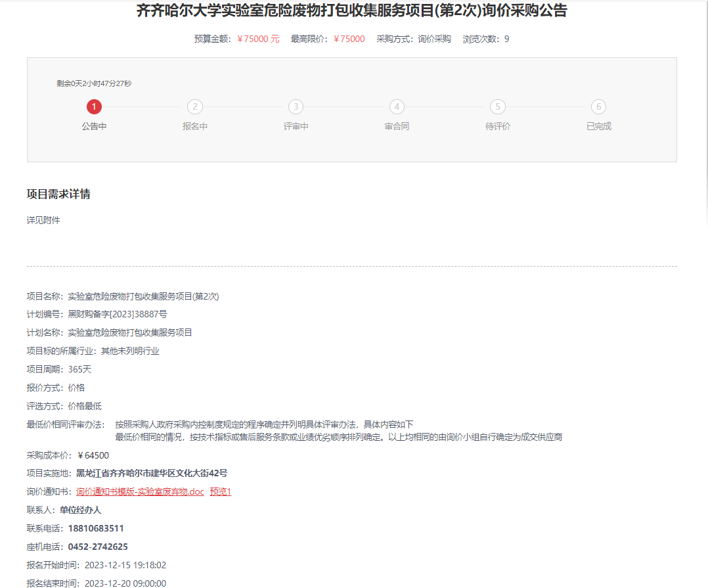Select the 审合同 stage label
The height and width of the screenshot is (588, 708).
(397, 126)
